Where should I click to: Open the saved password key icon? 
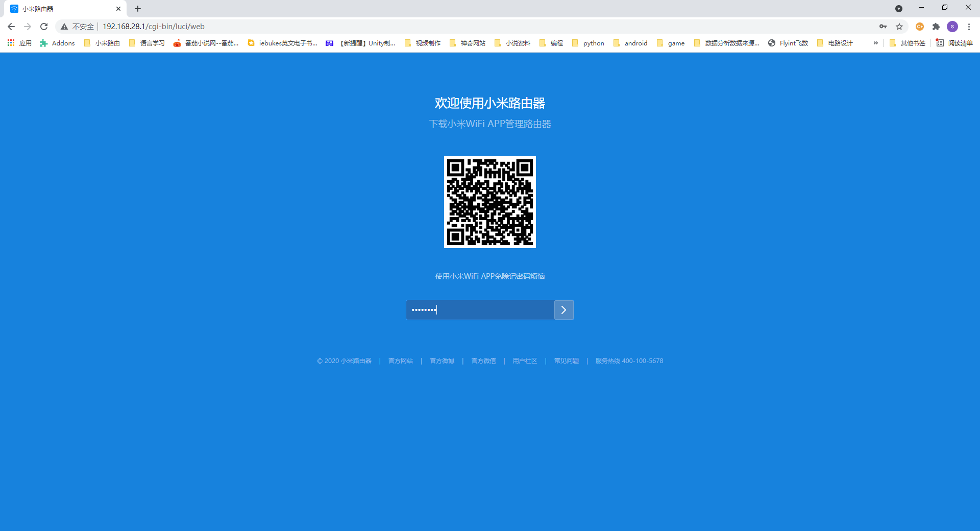(883, 27)
